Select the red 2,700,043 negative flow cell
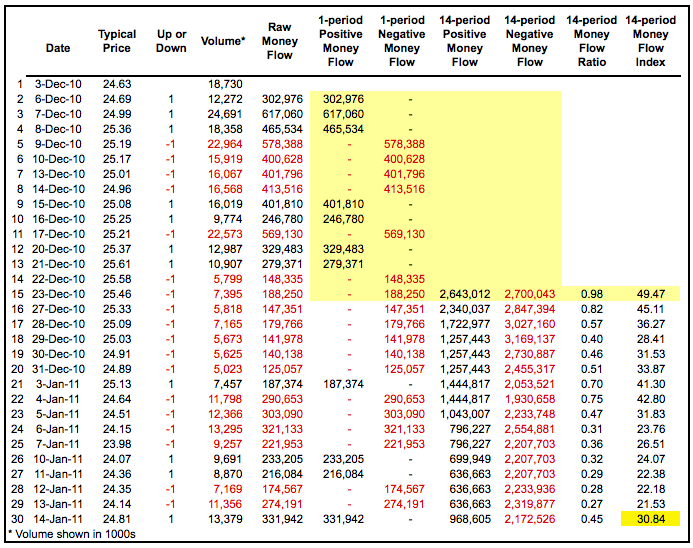This screenshot has width=693, height=548. pyautogui.click(x=529, y=294)
